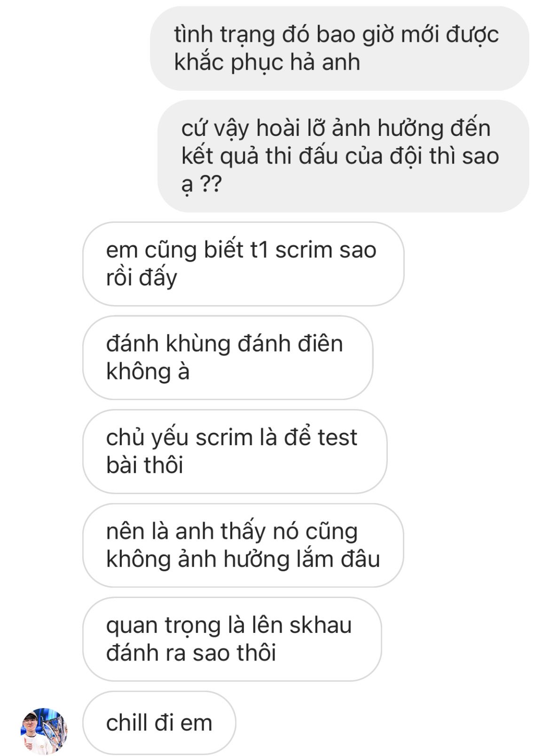Click the word 'skhau' in received message
This screenshot has width=550, height=756.
[x=321, y=625]
